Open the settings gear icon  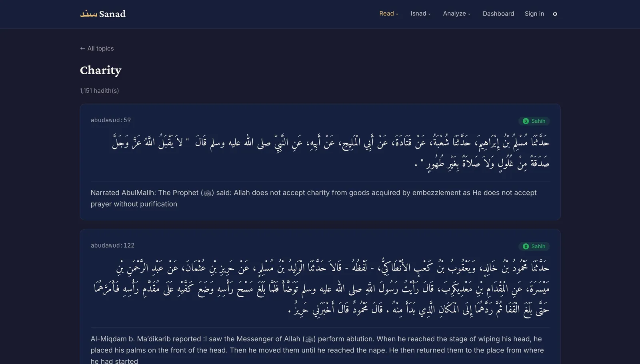pyautogui.click(x=555, y=14)
